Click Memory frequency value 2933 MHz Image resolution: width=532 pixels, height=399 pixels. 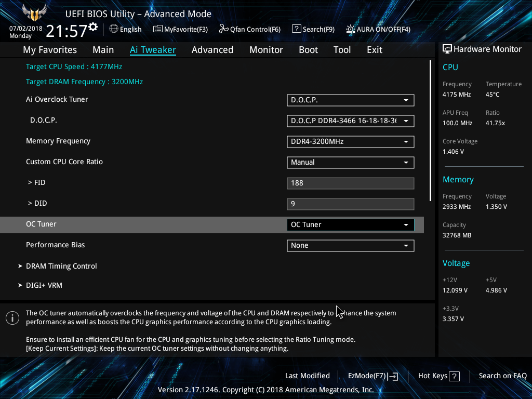coord(457,207)
